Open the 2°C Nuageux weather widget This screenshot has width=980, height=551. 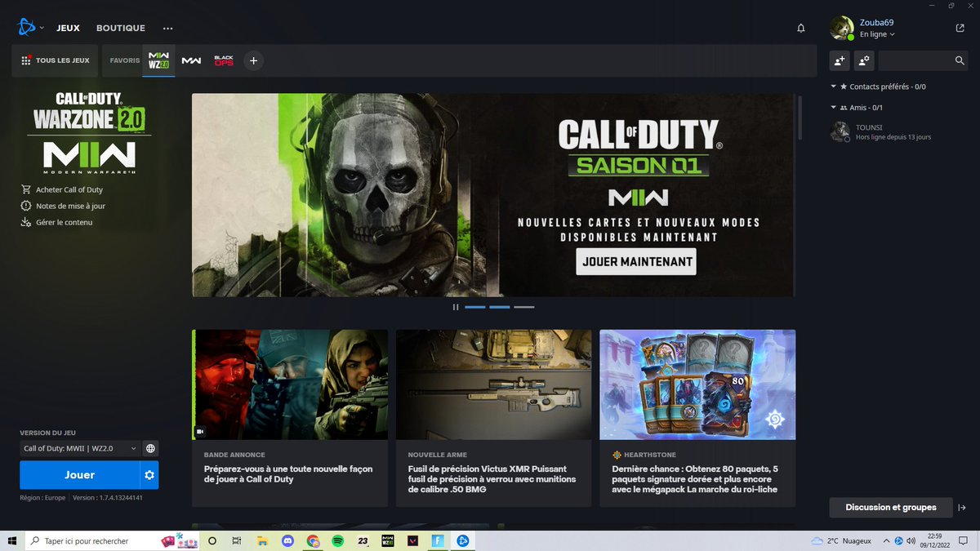pyautogui.click(x=841, y=540)
